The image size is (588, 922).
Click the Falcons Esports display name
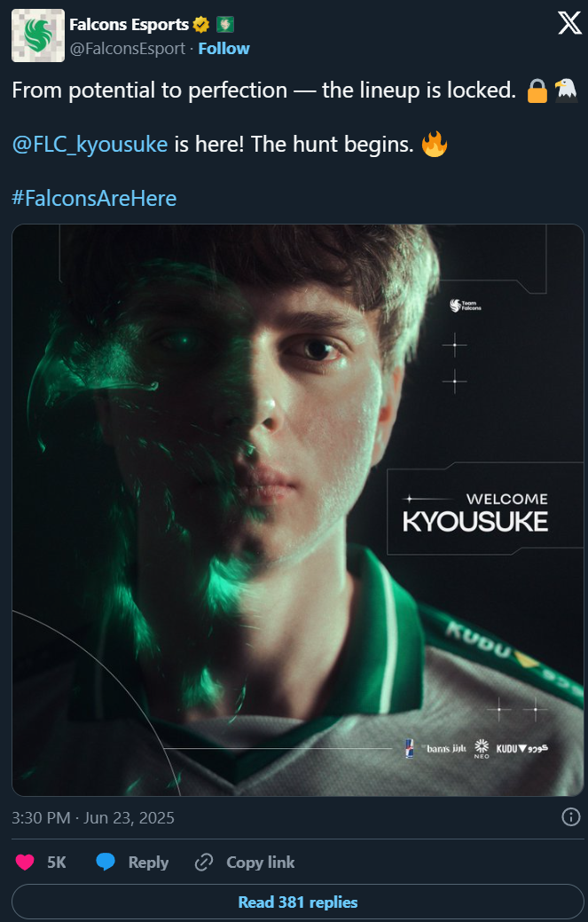tap(129, 25)
